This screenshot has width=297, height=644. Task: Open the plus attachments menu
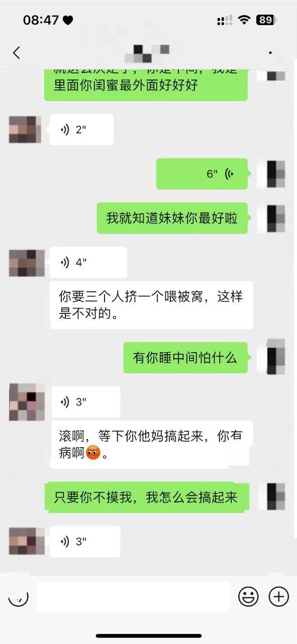[x=279, y=597]
